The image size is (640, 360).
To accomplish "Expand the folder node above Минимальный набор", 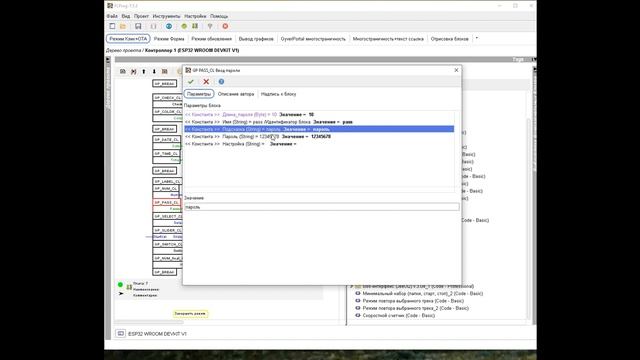I will point(352,286).
